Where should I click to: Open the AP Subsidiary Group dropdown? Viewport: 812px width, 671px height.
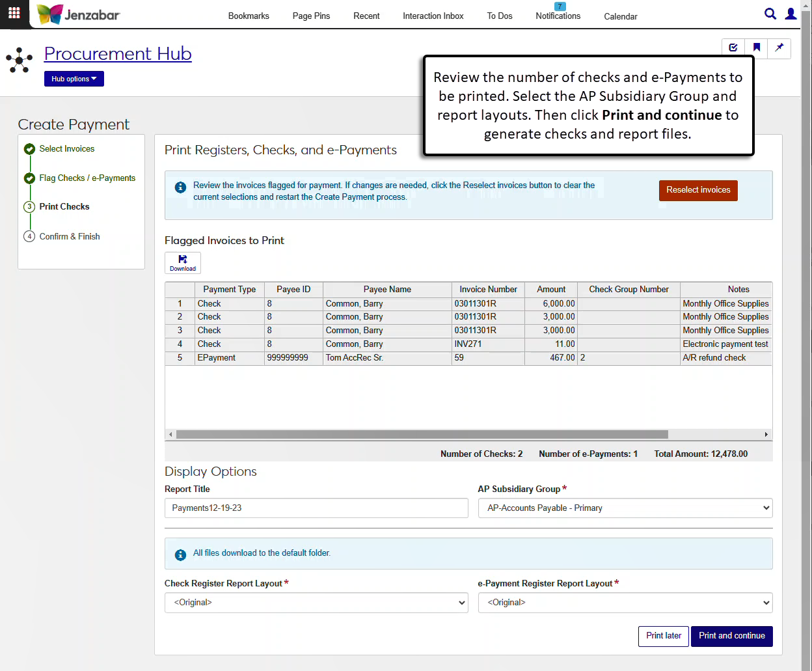point(625,508)
